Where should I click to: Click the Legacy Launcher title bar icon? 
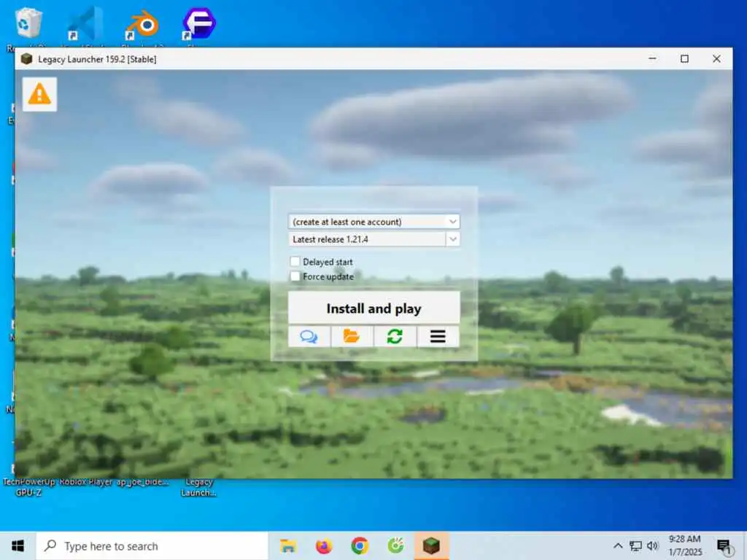[x=27, y=59]
